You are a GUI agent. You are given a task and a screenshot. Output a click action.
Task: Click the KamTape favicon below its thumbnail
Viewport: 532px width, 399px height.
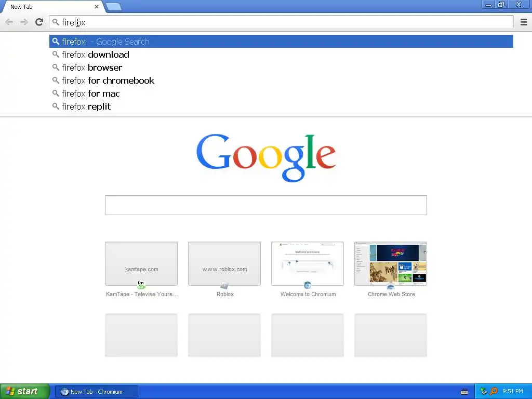point(141,285)
